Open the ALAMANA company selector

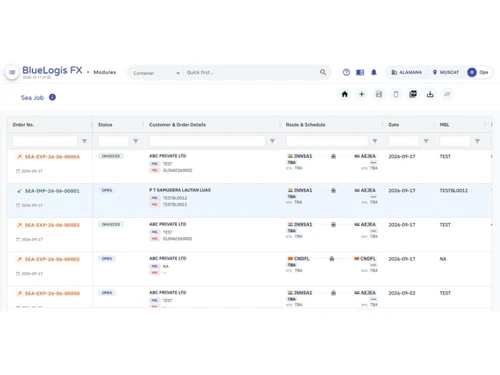point(407,72)
